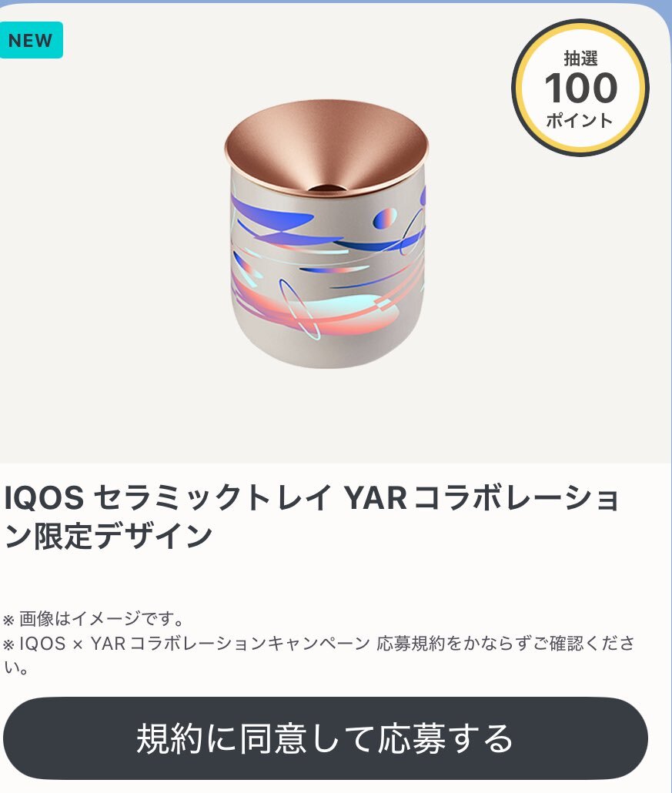Viewport: 672px width, 793px height.
Task: Click the number 100 in the badge
Action: (580, 89)
